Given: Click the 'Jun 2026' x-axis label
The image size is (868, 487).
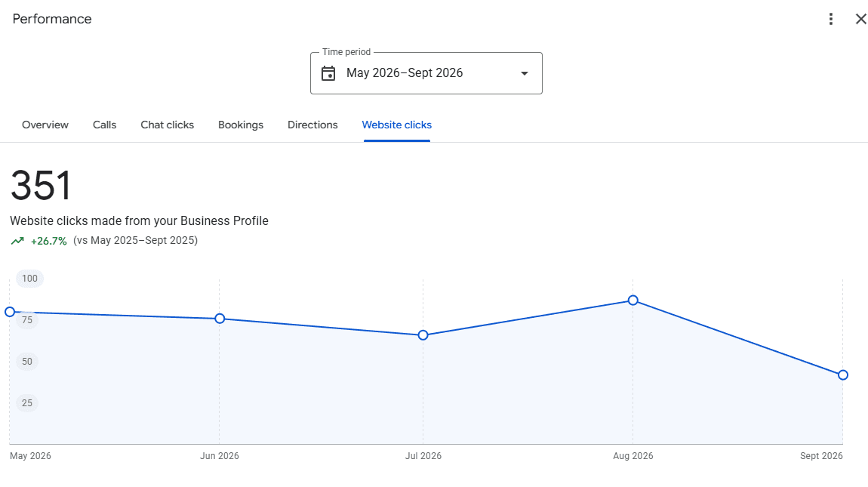Looking at the screenshot, I should (x=220, y=456).
